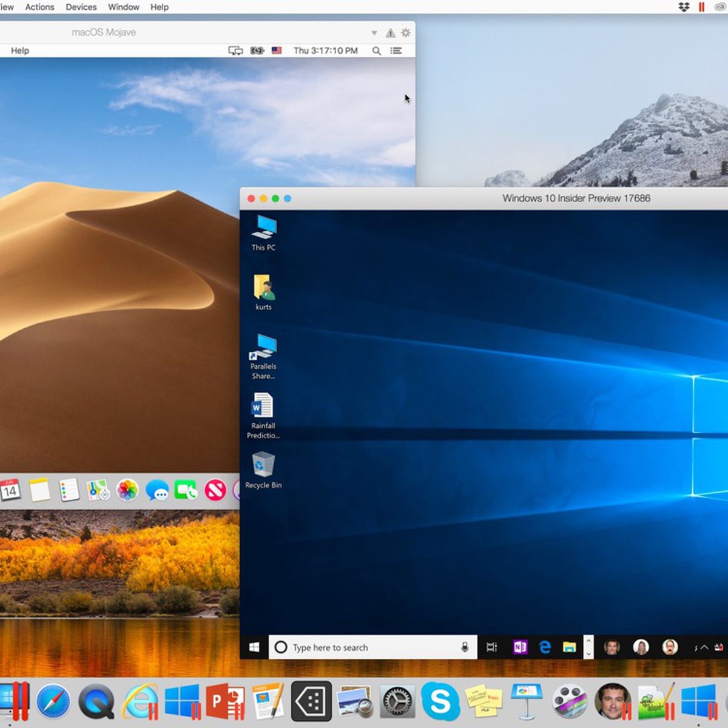Click the display mirroring icon in the Mojave menu bar
728x728 pixels.
235,51
